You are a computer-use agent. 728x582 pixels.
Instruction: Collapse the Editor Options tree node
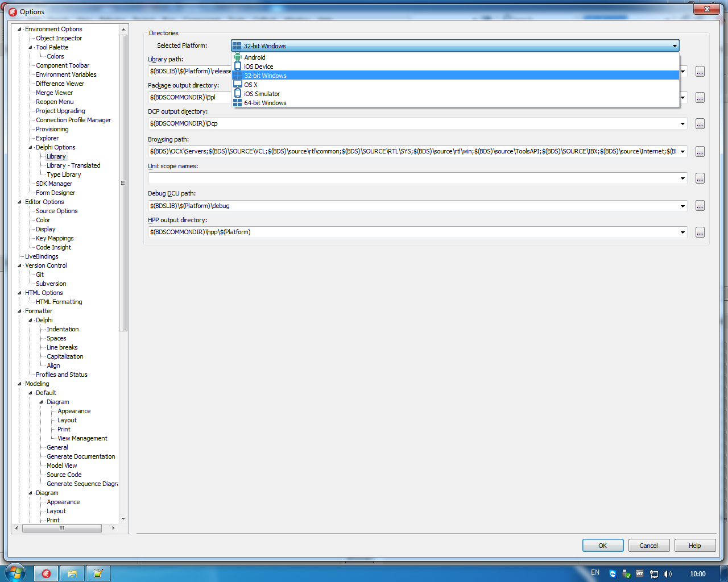20,202
